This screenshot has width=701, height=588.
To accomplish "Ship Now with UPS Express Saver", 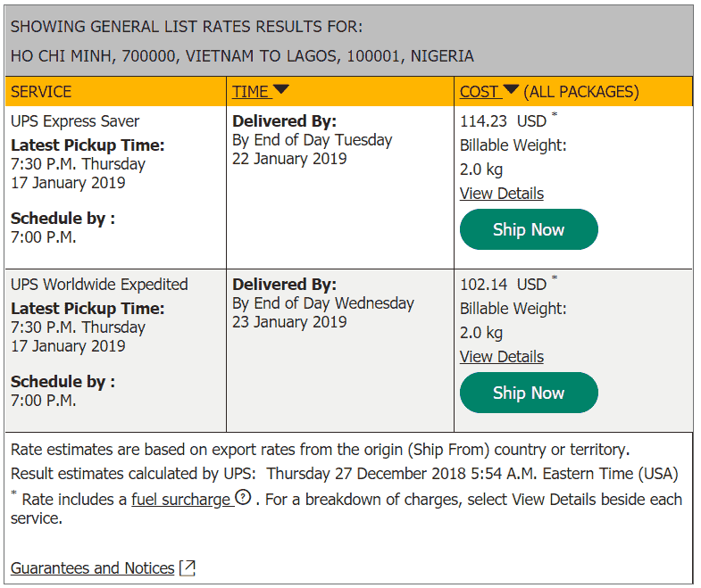I will pyautogui.click(x=529, y=229).
